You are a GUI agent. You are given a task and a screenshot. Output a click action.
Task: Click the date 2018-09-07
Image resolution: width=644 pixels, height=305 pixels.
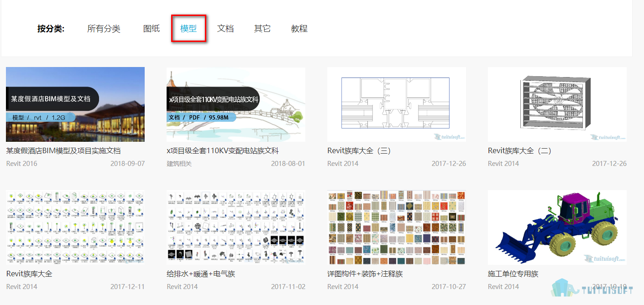pyautogui.click(x=127, y=164)
